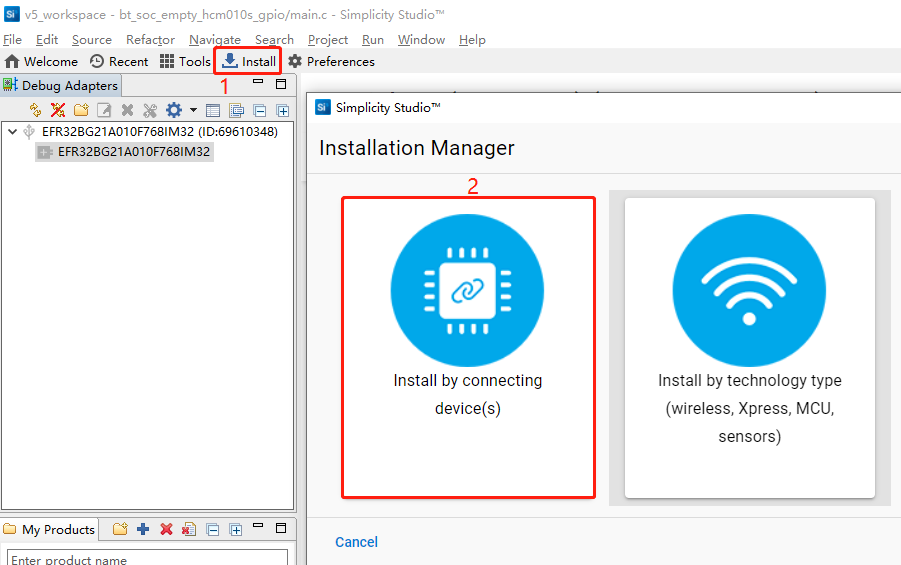The height and width of the screenshot is (565, 901).
Task: Open the Preferences gear in the toolbar
Action: pyautogui.click(x=331, y=61)
